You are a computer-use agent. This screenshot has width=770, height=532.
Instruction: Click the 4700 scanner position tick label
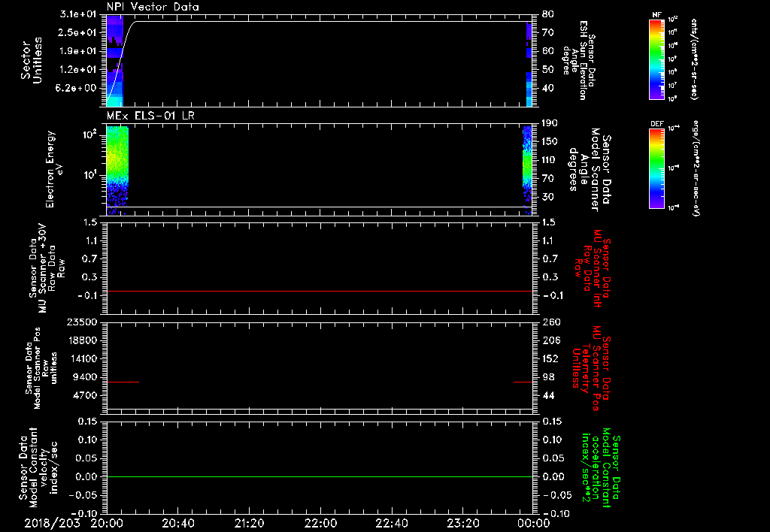pyautogui.click(x=86, y=395)
